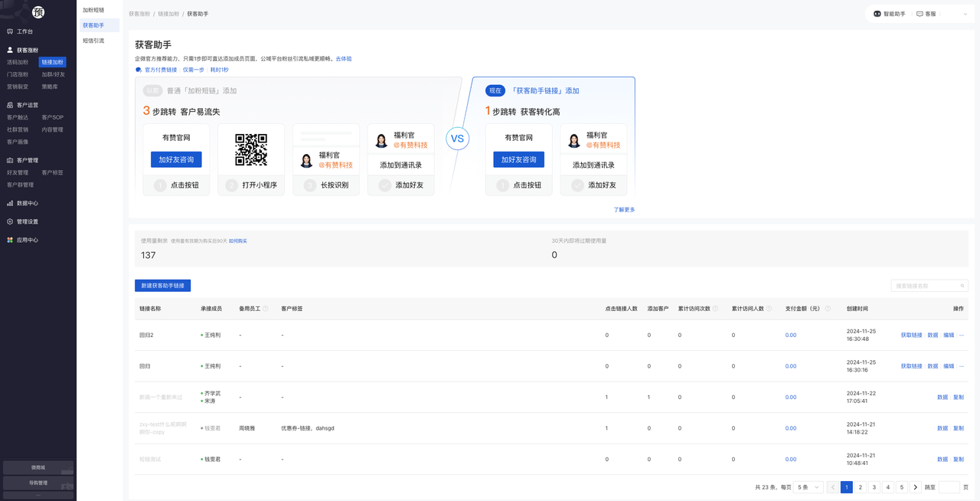Click 数据 for the 2024-11-22 row
Viewport: 980px width, 501px height.
point(942,397)
